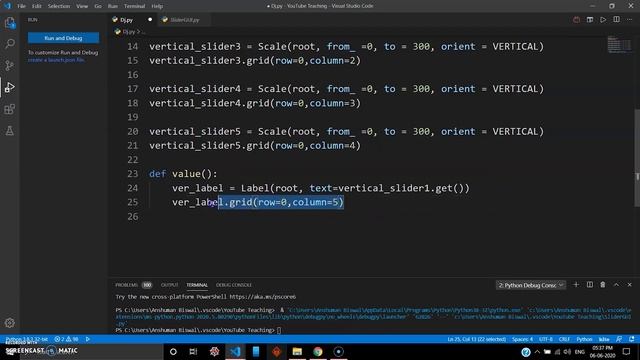
Task: Click line number 23 in gutter
Action: coord(133,174)
